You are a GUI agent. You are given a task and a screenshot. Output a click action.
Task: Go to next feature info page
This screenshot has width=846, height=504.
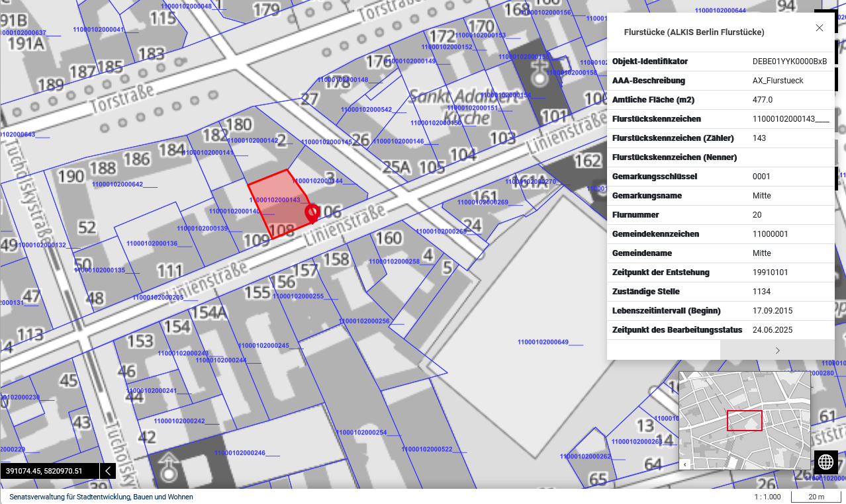tap(777, 351)
